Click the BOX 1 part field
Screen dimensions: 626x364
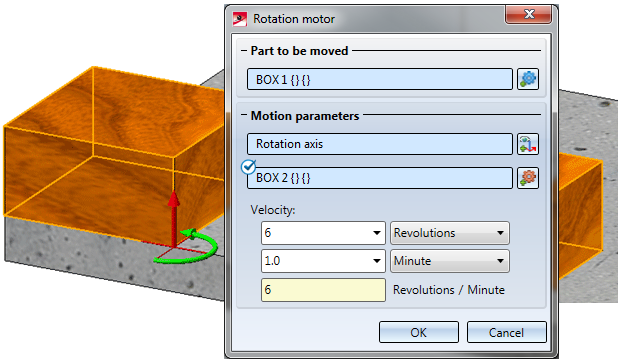pos(380,79)
